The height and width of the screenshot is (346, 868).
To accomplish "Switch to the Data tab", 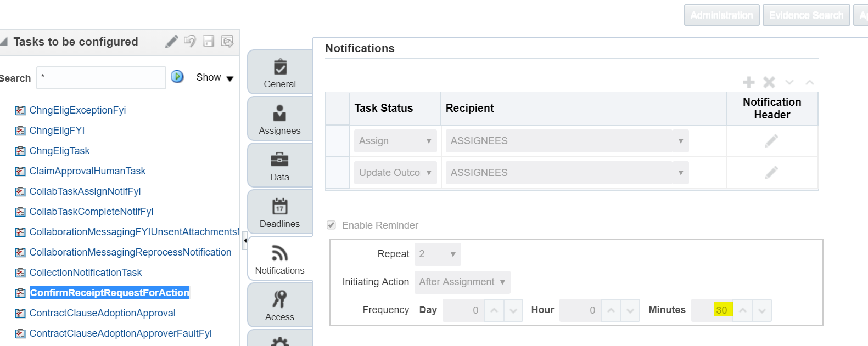I will click(x=280, y=165).
